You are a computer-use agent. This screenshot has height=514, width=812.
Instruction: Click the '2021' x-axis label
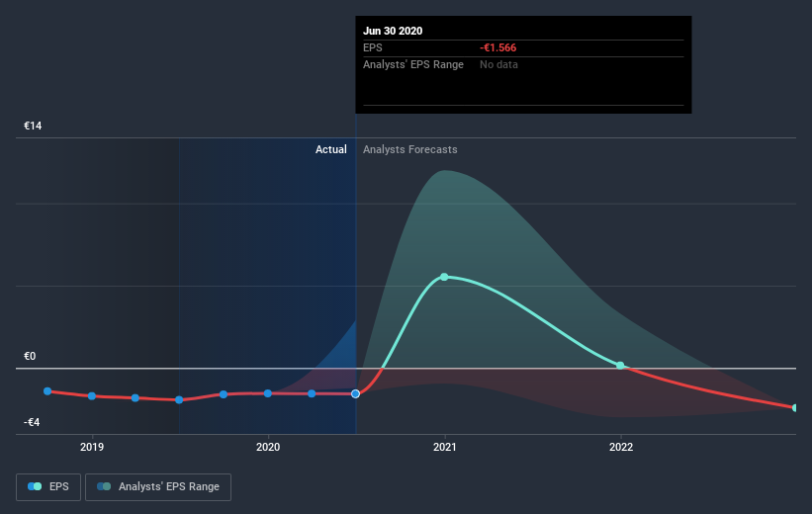(x=444, y=447)
